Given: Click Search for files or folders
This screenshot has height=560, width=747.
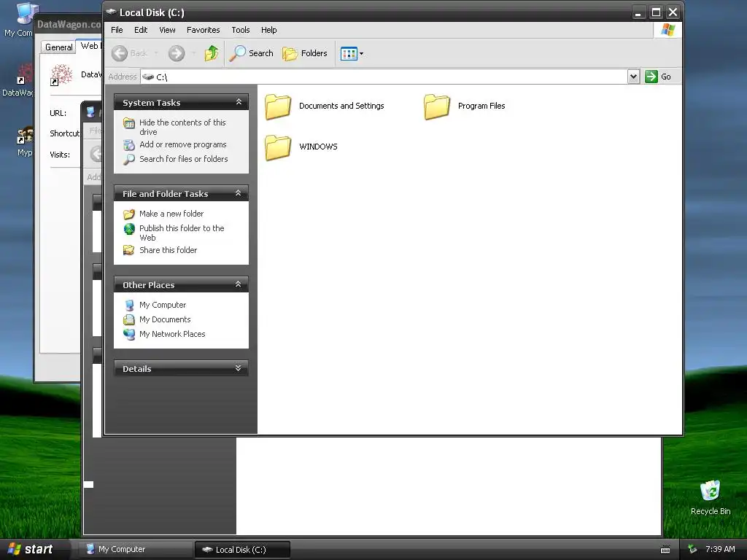Looking at the screenshot, I should (x=183, y=159).
